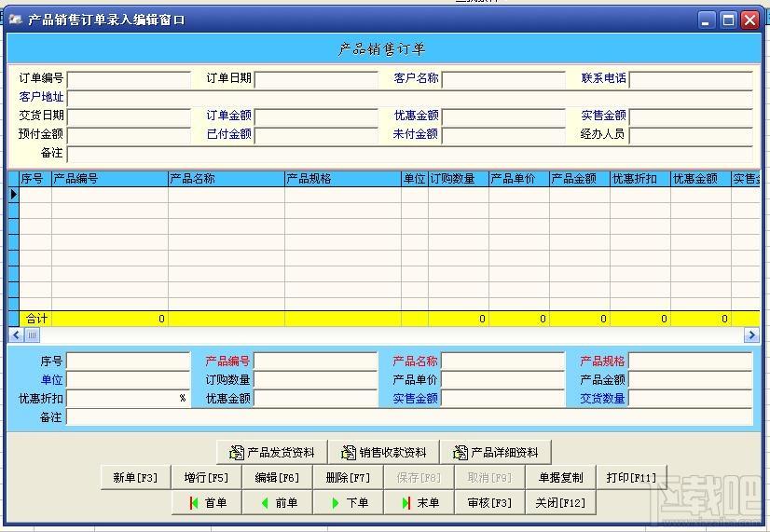Viewport: 770px width, 532px height.
Task: Add a row with 增行[F5]
Action: pyautogui.click(x=206, y=478)
